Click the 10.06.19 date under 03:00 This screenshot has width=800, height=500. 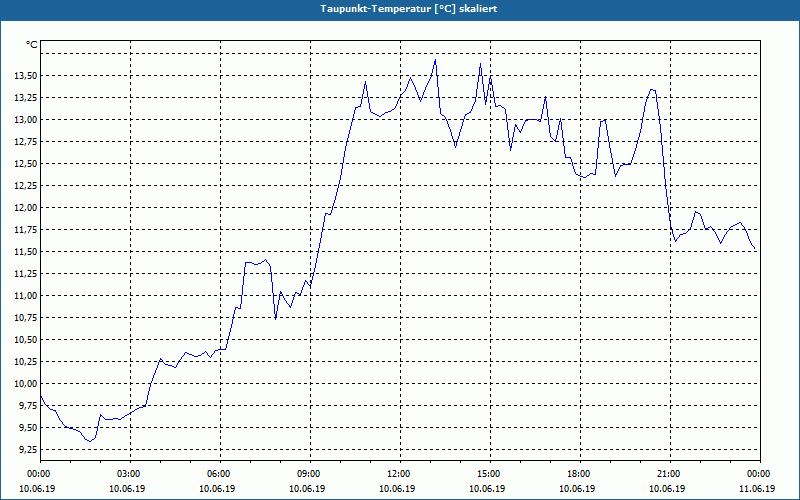[x=127, y=488]
